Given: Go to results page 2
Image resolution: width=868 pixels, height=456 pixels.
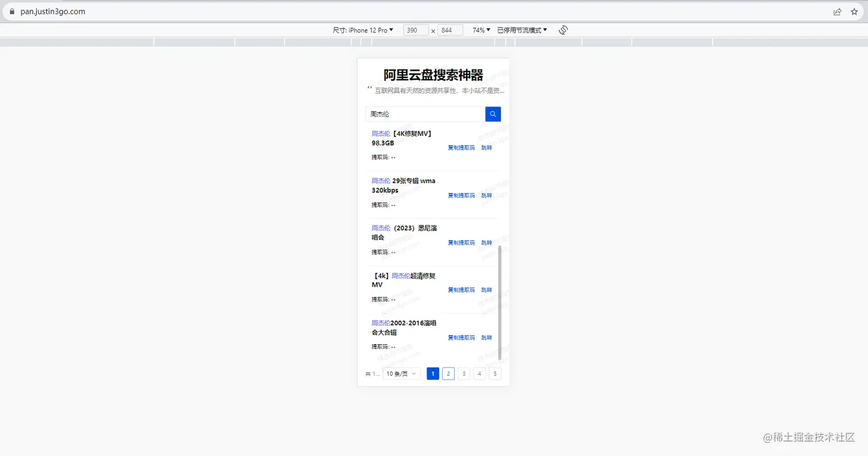Looking at the screenshot, I should 448,373.
